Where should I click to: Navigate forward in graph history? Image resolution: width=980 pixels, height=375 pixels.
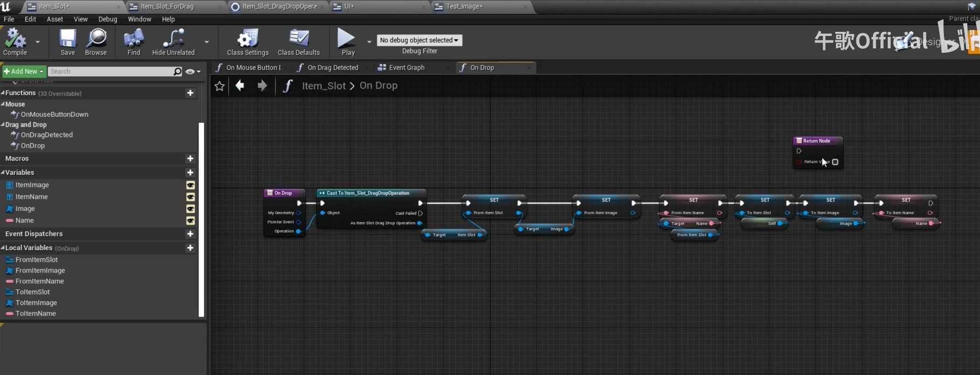pos(262,86)
